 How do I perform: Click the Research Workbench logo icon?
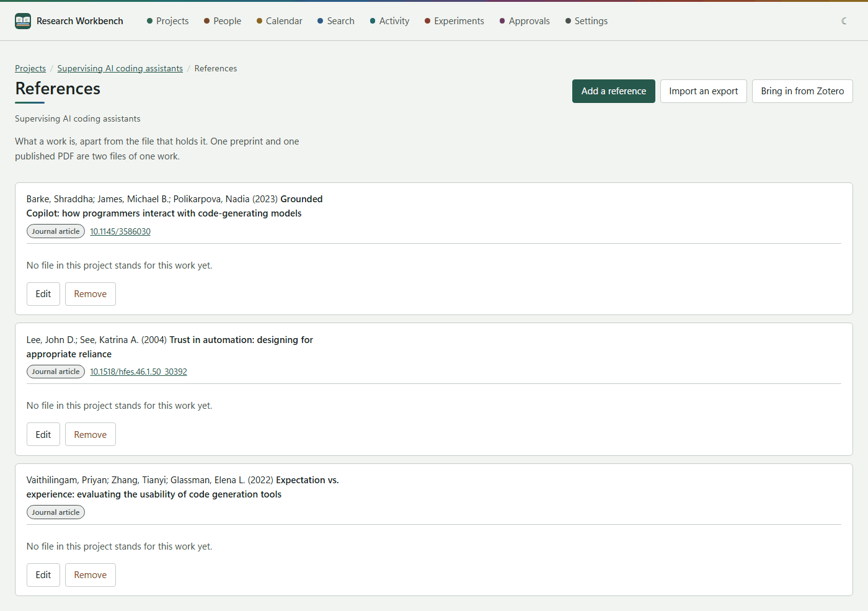coord(23,21)
